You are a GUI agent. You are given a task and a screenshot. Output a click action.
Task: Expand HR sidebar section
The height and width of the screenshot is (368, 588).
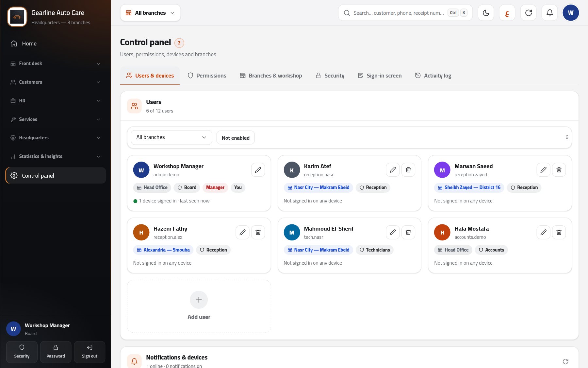point(56,101)
